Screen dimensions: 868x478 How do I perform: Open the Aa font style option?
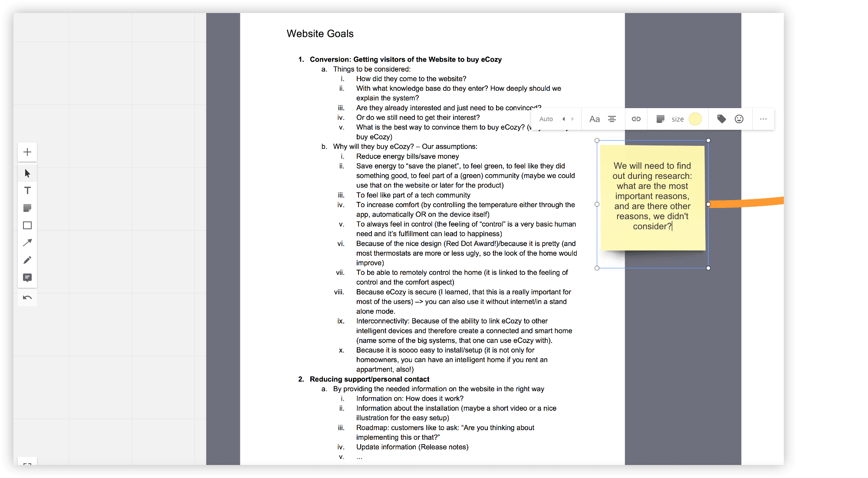[595, 119]
